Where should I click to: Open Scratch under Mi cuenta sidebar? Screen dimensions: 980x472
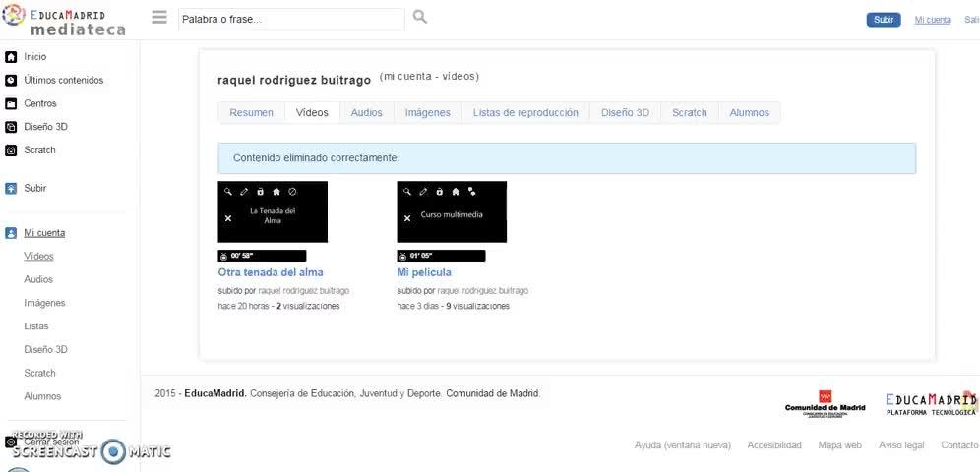39,373
